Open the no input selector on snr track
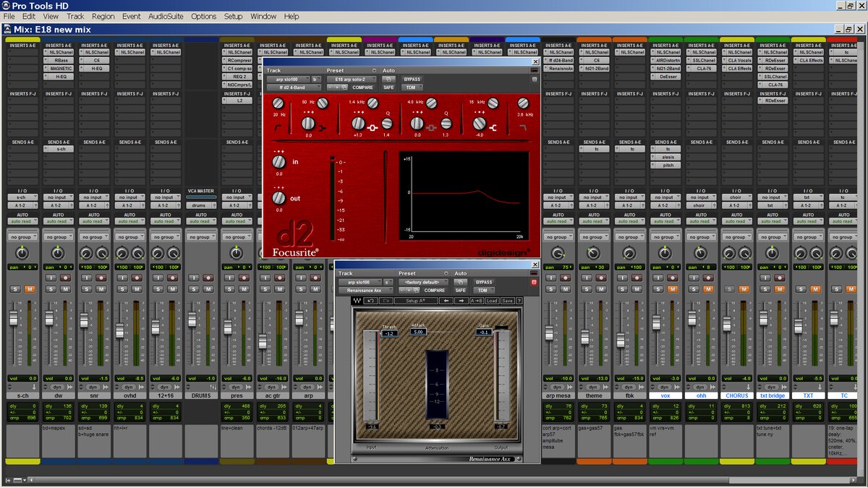868x488 pixels. tap(94, 197)
